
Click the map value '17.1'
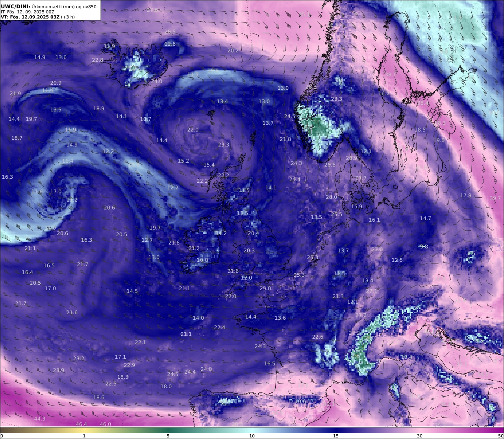(120, 357)
